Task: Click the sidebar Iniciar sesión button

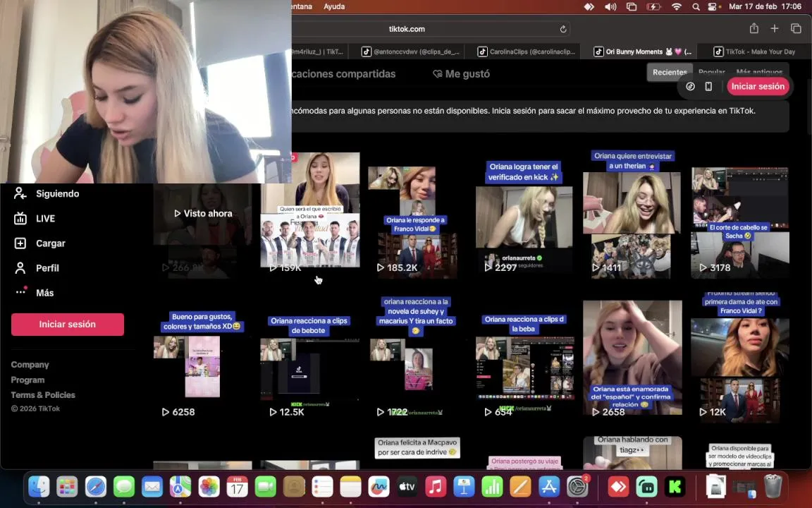Action: 68,325
